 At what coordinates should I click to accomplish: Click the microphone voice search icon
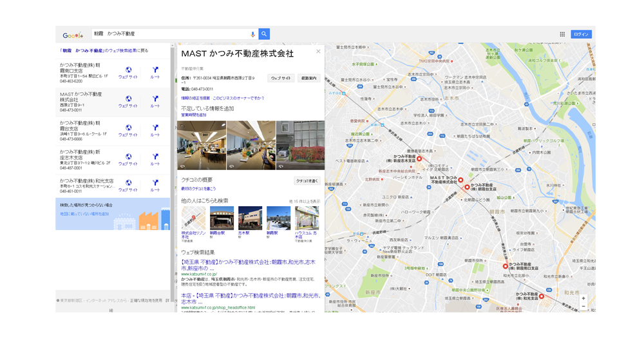(x=252, y=34)
